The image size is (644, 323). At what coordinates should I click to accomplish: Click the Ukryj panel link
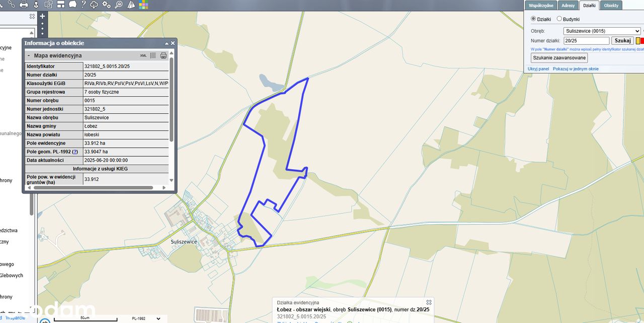point(538,69)
